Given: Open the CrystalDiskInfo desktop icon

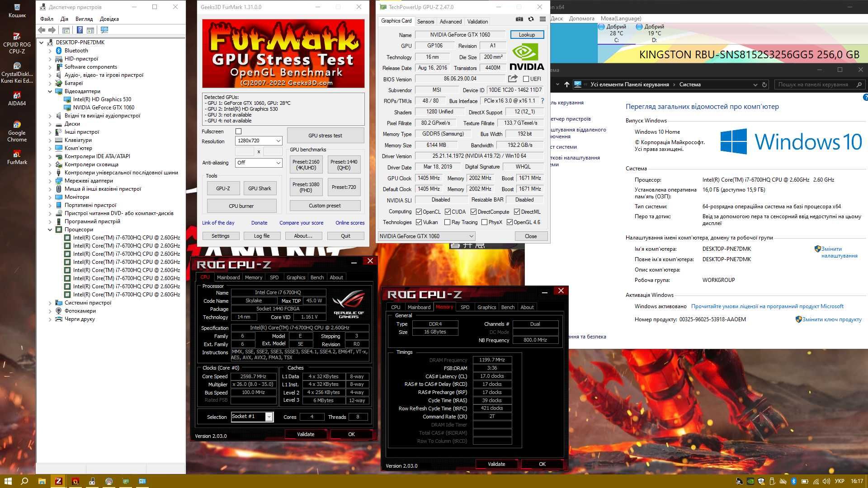Looking at the screenshot, I should (17, 73).
